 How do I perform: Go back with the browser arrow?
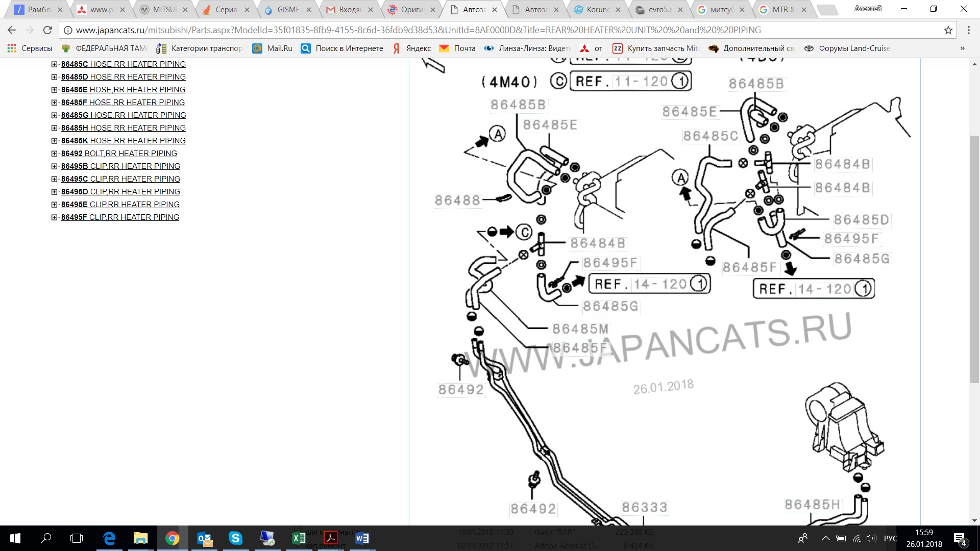click(x=12, y=30)
